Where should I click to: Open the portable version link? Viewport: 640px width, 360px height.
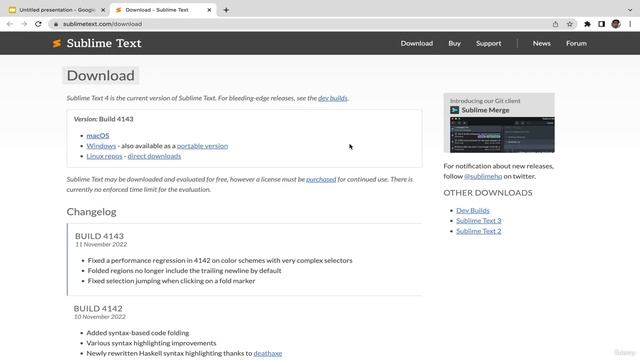pos(202,146)
